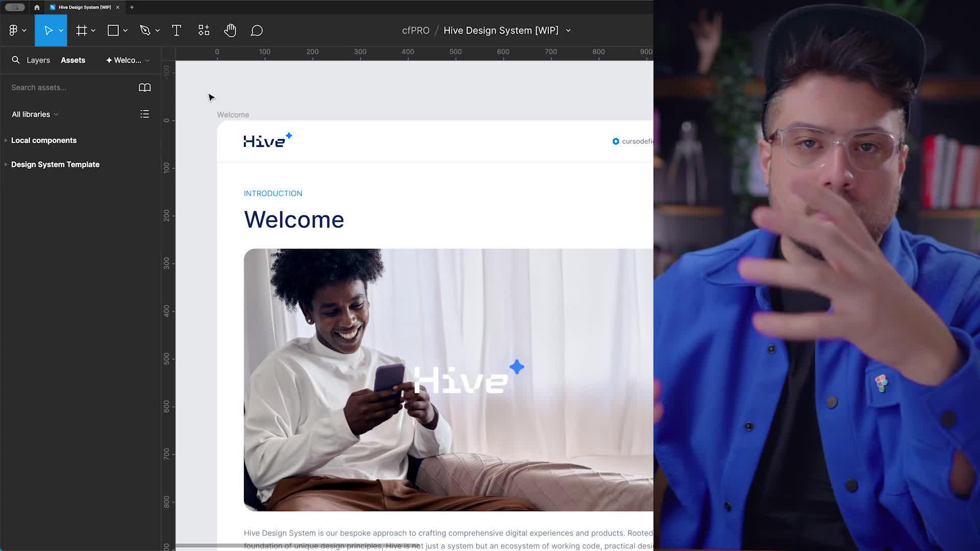Select the Rectangle shape tool
Screen dimensions: 980x551
[x=113, y=31]
